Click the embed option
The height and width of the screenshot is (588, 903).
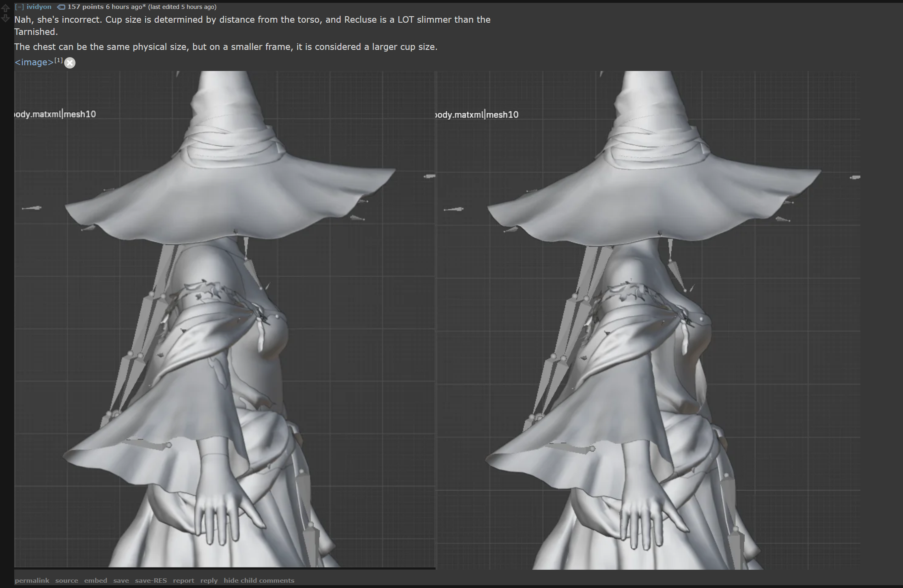pyautogui.click(x=95, y=581)
